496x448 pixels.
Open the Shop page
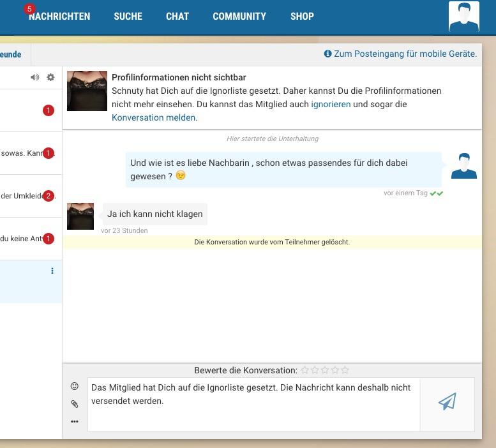(x=302, y=17)
